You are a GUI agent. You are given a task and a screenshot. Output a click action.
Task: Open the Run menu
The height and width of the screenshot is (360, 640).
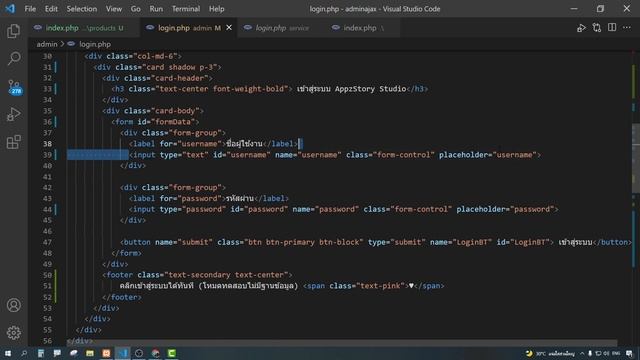coord(156,9)
